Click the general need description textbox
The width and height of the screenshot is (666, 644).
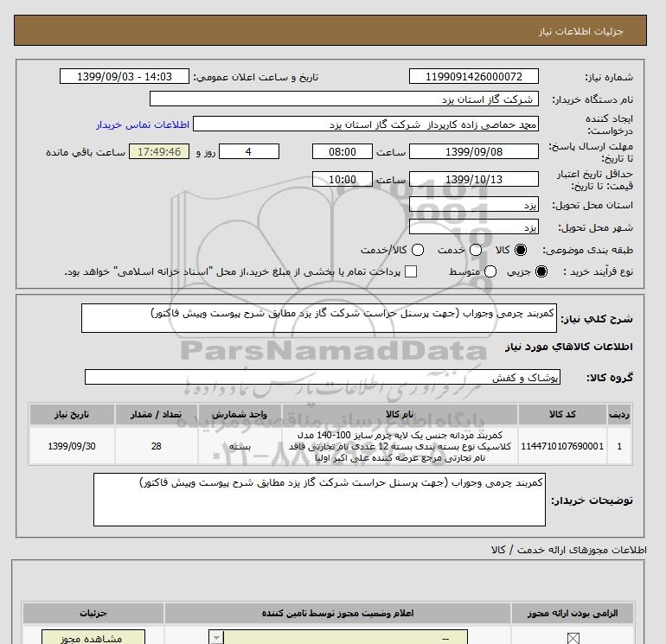click(318, 318)
